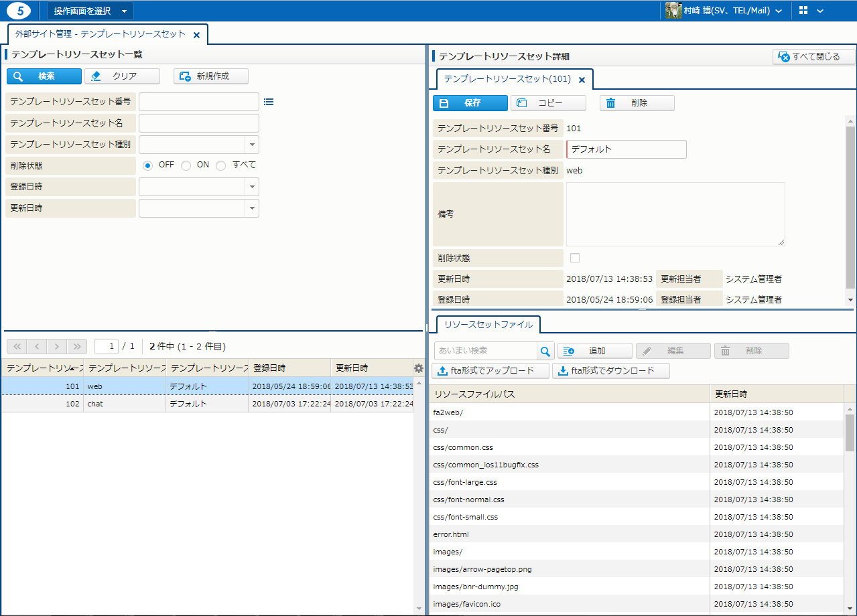This screenshot has width=857, height=616.
Task: Click the コピー copy button
Action: tap(548, 103)
